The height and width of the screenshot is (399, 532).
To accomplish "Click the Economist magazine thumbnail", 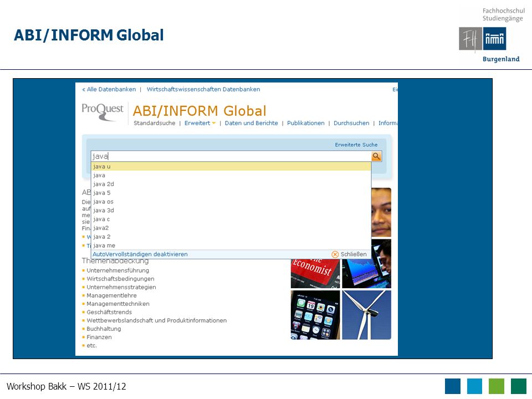I will [x=315, y=273].
